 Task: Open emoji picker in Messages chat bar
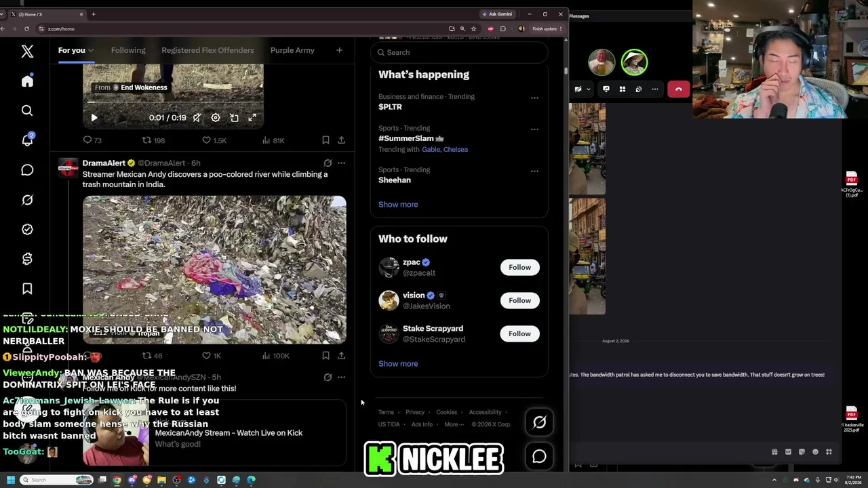(815, 452)
